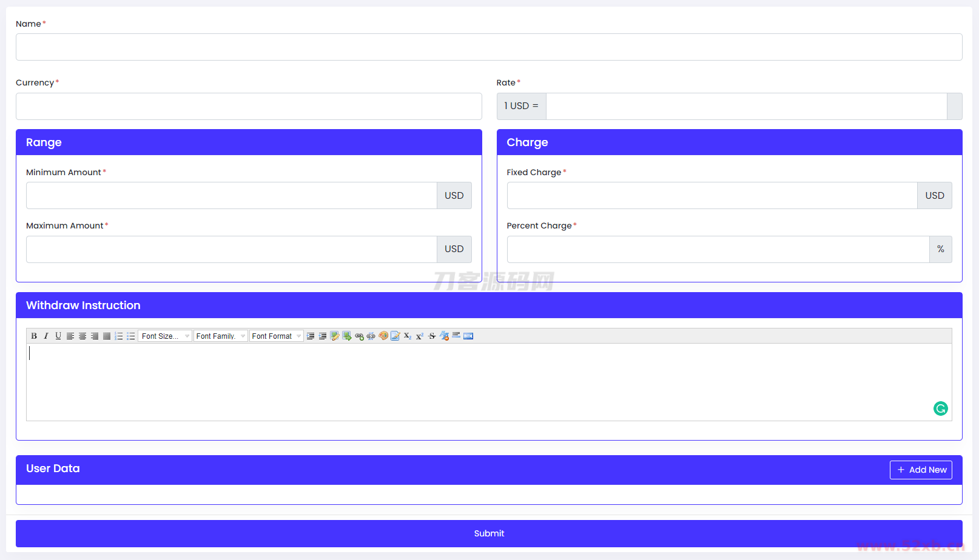
Task: Toggle italic formatting in the editor
Action: [46, 336]
